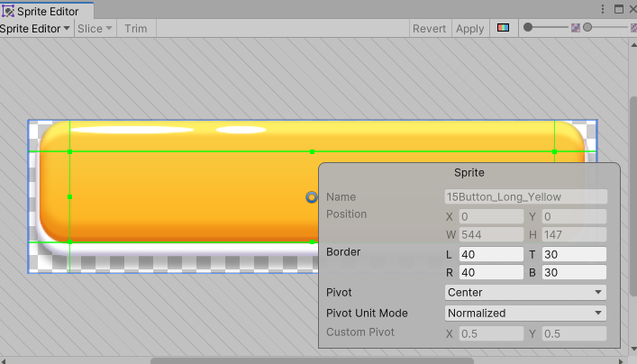Select the Sprite Editor window tab
637x364 pixels.
[x=47, y=11]
